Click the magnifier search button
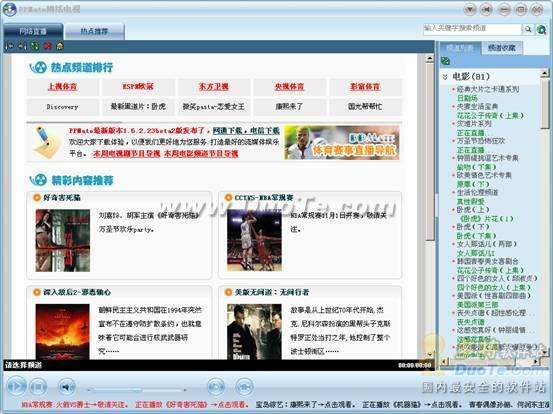This screenshot has height=414, width=553. coord(528,29)
